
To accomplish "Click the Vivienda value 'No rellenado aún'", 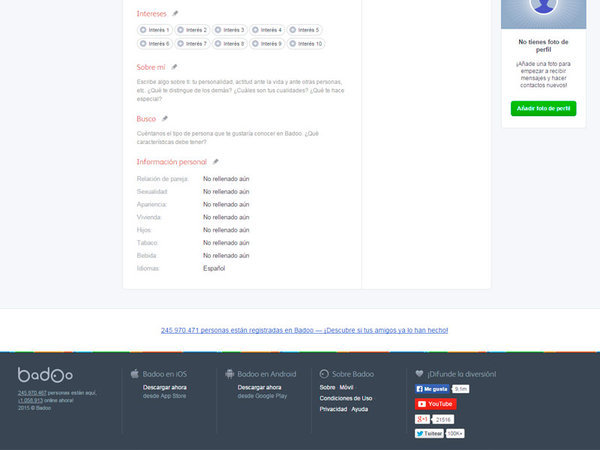I will tap(226, 217).
